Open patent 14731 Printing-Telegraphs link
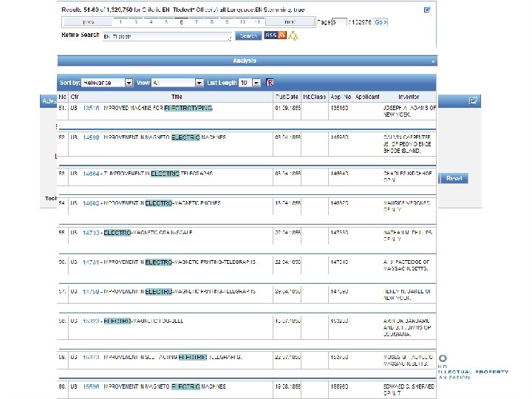 [x=91, y=262]
